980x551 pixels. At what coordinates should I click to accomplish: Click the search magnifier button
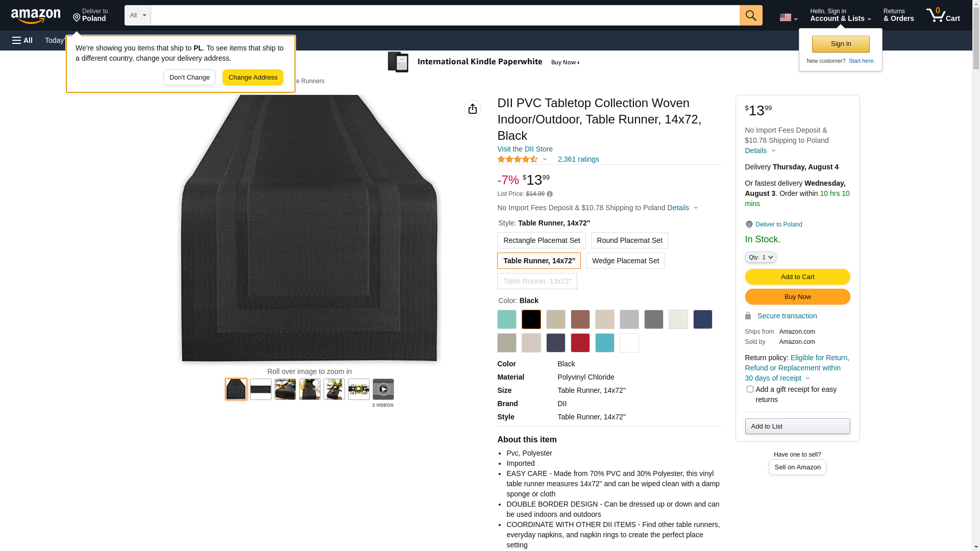pyautogui.click(x=750, y=15)
